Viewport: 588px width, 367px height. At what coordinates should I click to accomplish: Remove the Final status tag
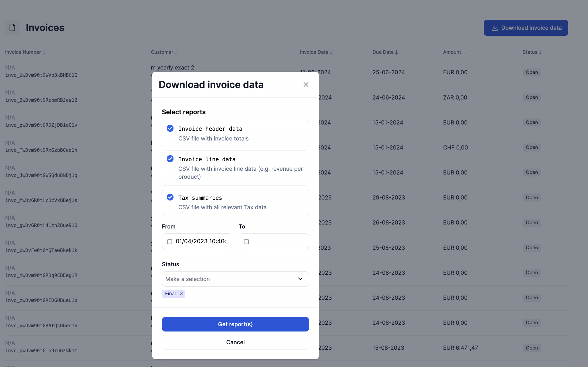tap(181, 293)
